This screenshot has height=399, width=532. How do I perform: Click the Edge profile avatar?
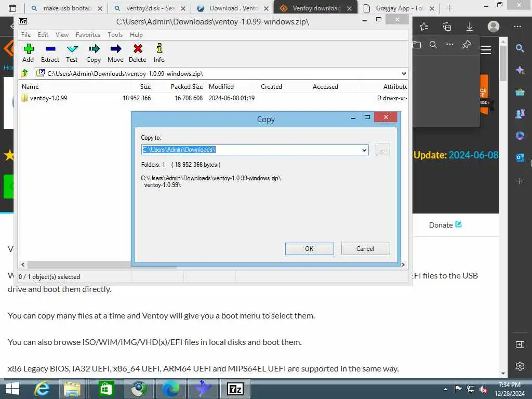click(494, 26)
